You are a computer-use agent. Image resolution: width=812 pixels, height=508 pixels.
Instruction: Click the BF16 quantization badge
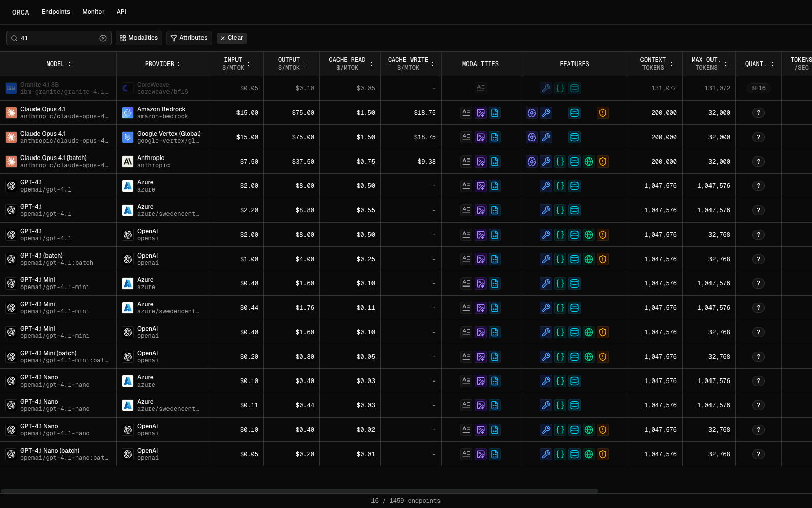coord(758,88)
